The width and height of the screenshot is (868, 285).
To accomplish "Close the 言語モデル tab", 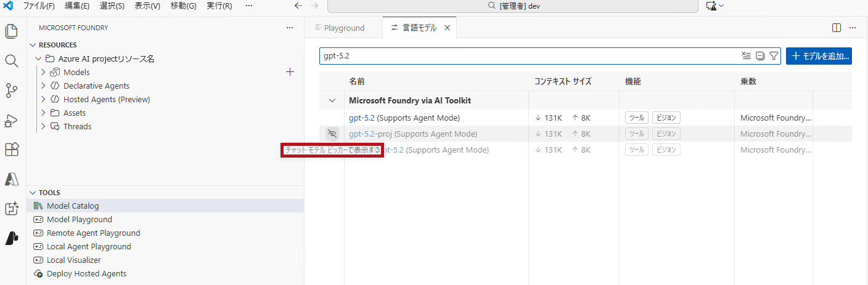I will click(447, 28).
